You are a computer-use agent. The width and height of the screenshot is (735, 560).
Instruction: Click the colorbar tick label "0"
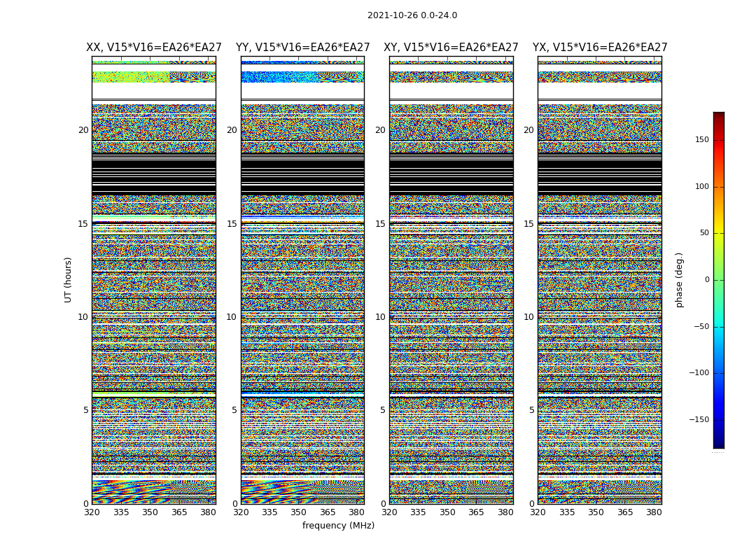(x=707, y=280)
